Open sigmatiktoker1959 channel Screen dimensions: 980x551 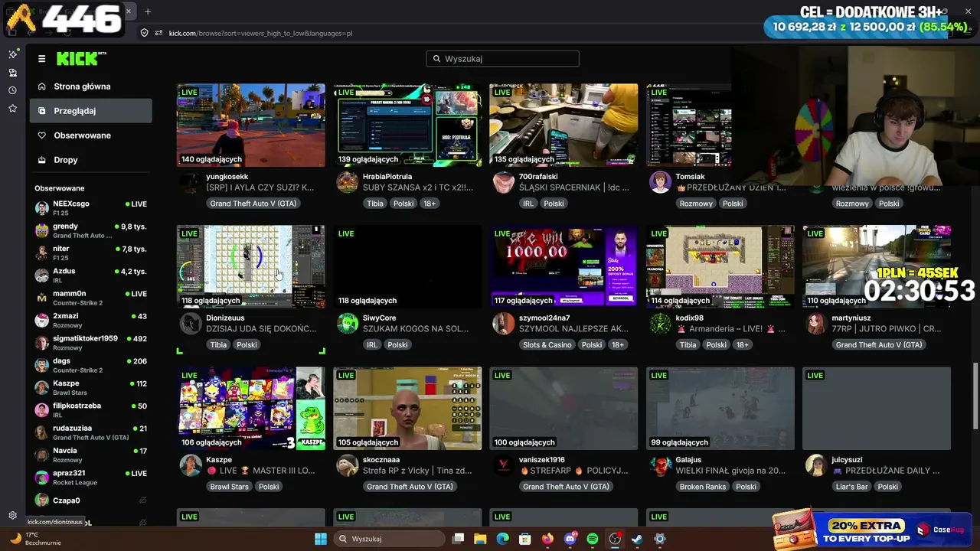pos(90,342)
